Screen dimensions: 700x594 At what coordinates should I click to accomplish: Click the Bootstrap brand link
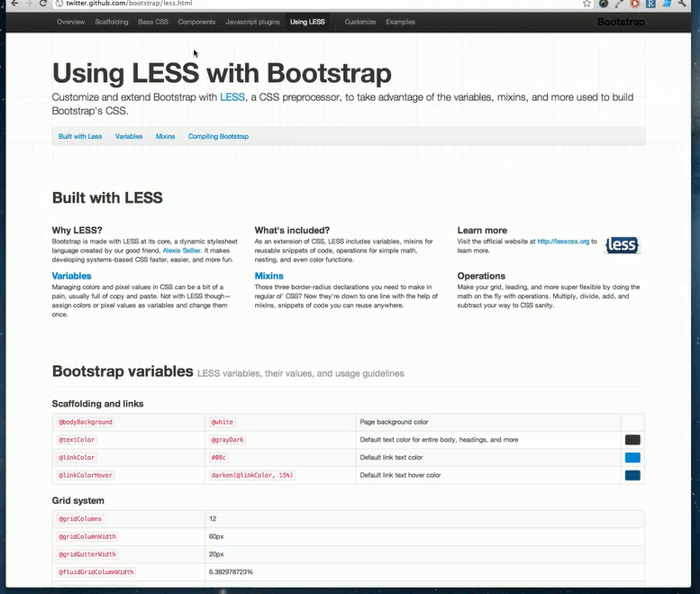click(621, 22)
